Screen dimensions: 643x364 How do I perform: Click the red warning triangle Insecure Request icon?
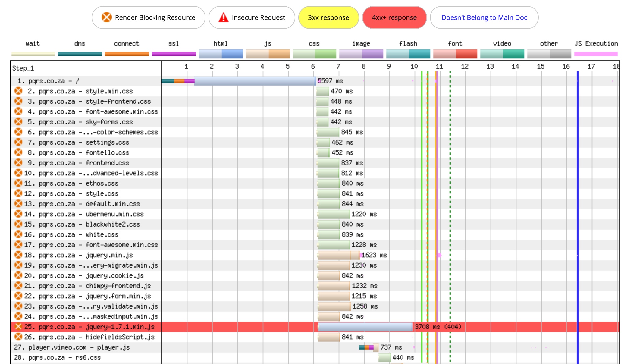[x=223, y=17]
